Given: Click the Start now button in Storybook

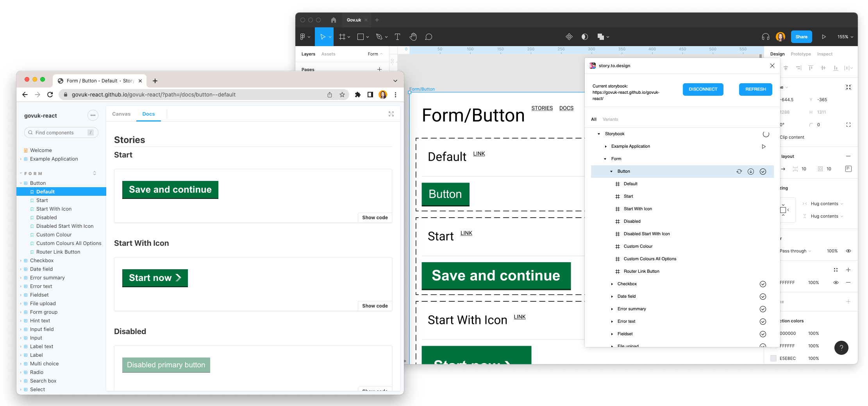Looking at the screenshot, I should (155, 278).
